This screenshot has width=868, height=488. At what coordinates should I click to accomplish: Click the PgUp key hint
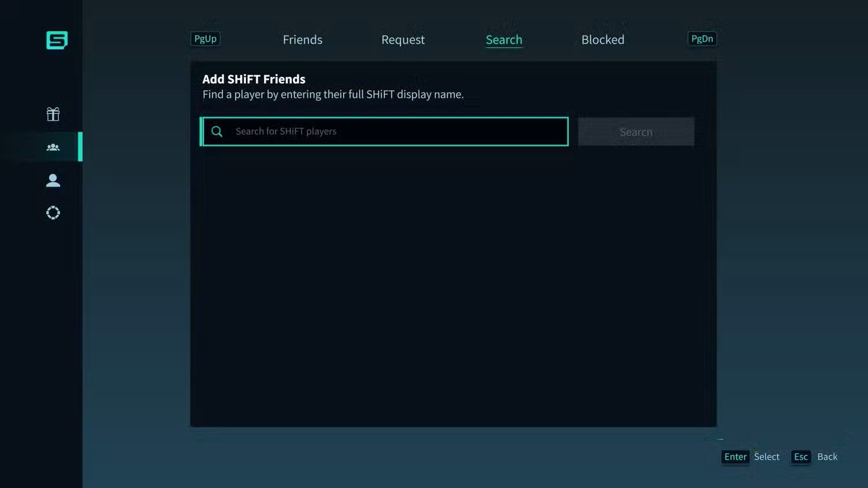coord(205,39)
